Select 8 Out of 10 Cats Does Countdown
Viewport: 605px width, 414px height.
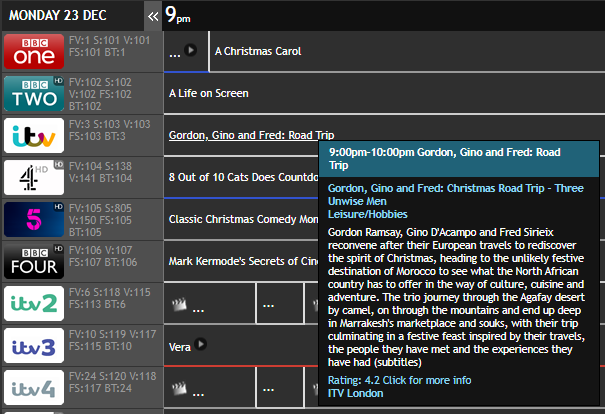pos(243,177)
